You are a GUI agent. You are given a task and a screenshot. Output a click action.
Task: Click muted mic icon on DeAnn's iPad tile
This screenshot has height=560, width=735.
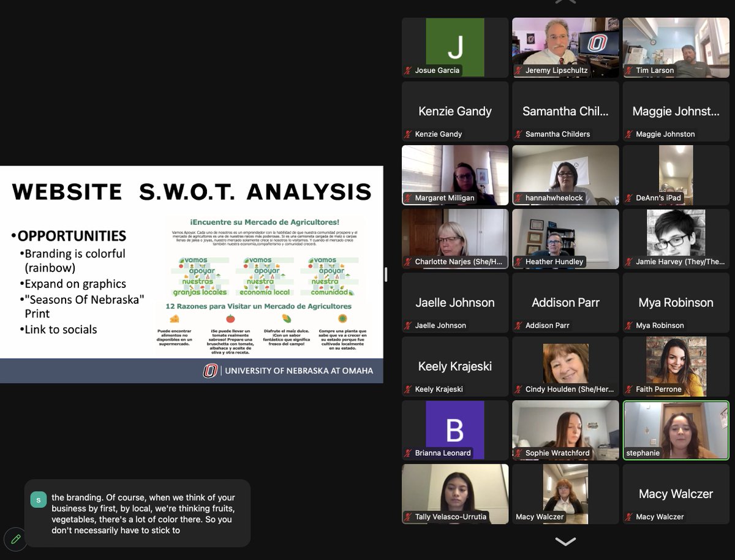[x=629, y=198]
